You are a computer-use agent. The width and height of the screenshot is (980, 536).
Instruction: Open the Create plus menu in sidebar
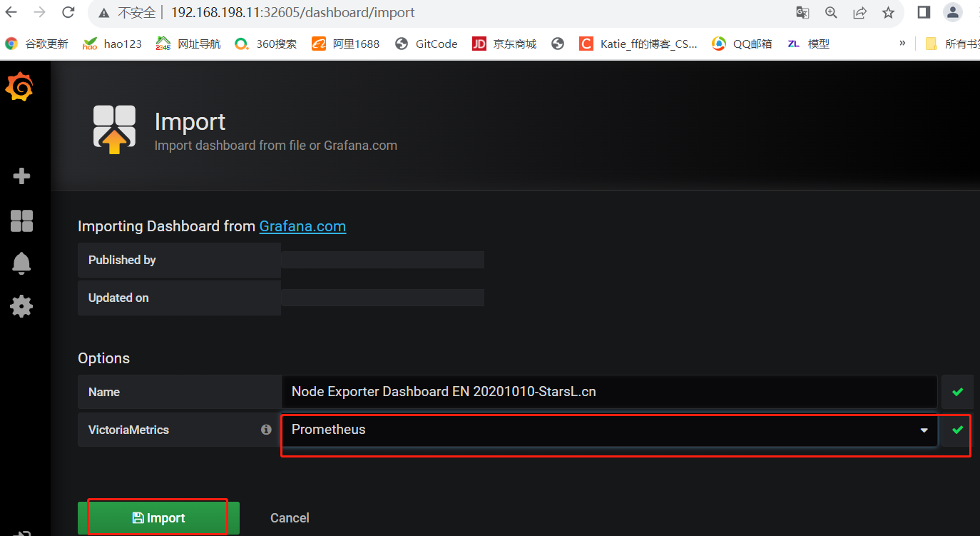click(21, 176)
